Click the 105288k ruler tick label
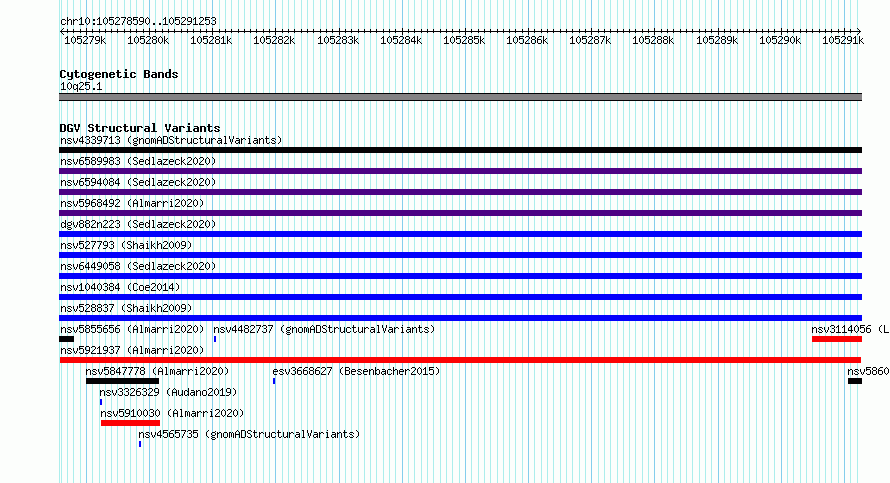Screen dimensions: 890x483 (653, 40)
